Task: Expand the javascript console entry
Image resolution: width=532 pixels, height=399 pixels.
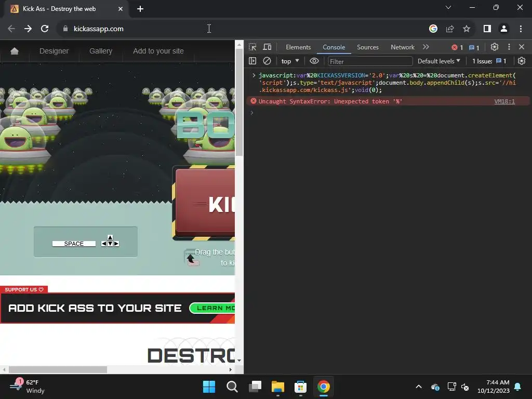Action: 254,75
